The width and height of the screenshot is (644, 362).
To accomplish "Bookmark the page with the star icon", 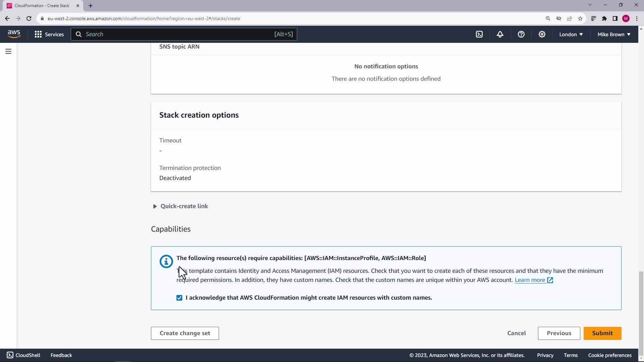I will point(580,18).
